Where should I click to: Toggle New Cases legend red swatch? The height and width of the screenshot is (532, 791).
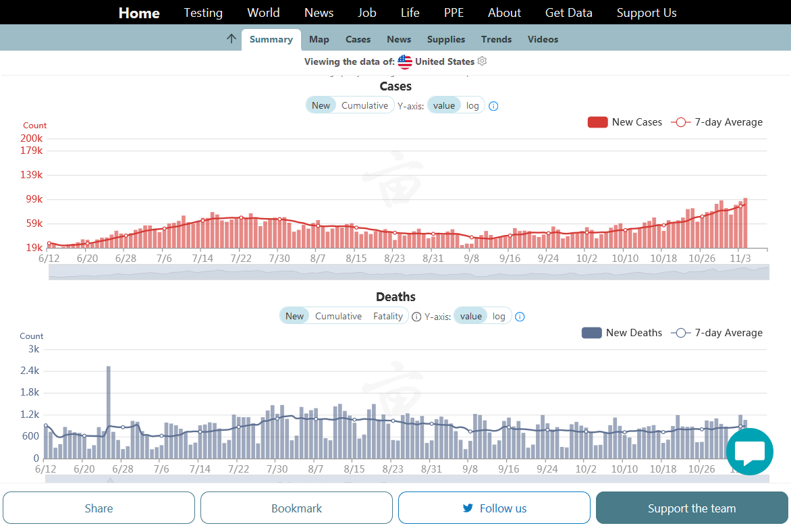click(597, 122)
